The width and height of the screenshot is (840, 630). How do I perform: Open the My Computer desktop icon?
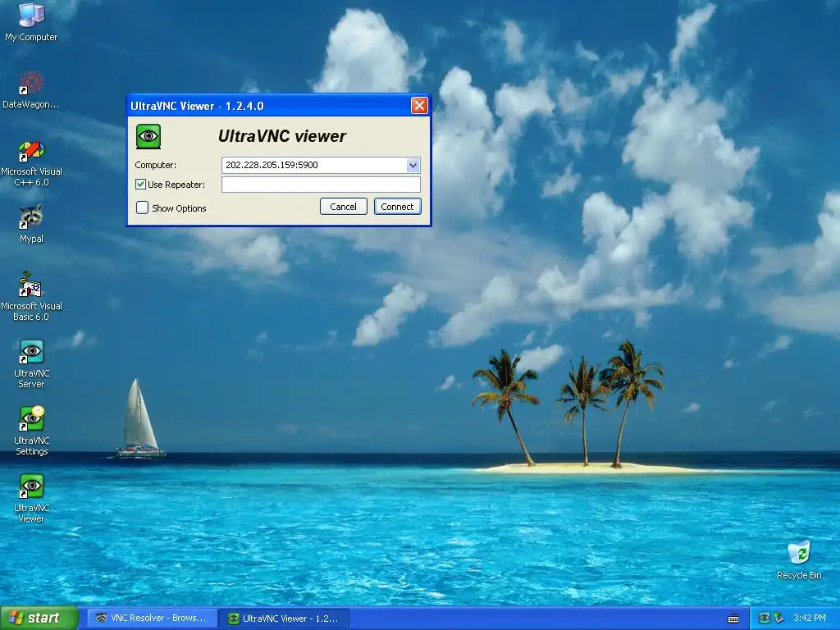[x=31, y=21]
